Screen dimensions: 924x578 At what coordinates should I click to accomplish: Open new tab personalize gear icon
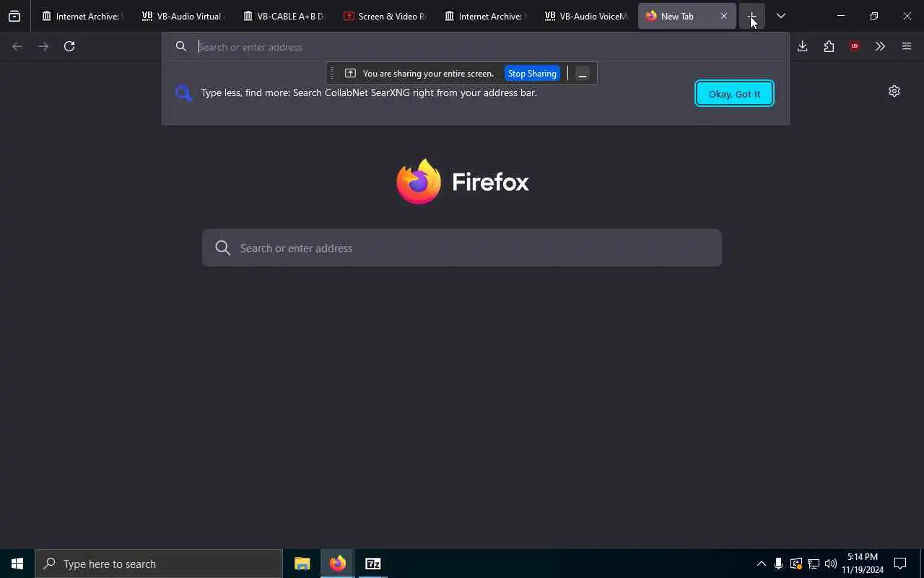[894, 91]
